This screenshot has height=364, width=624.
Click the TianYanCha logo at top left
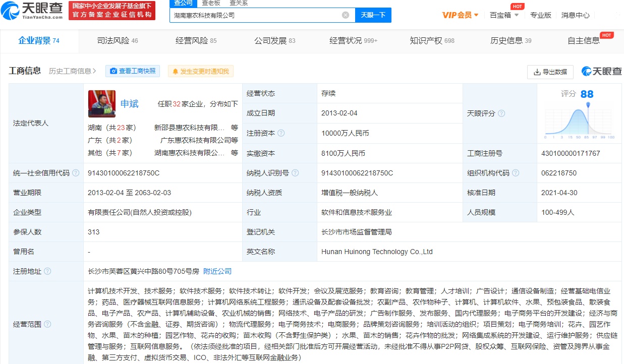click(33, 10)
